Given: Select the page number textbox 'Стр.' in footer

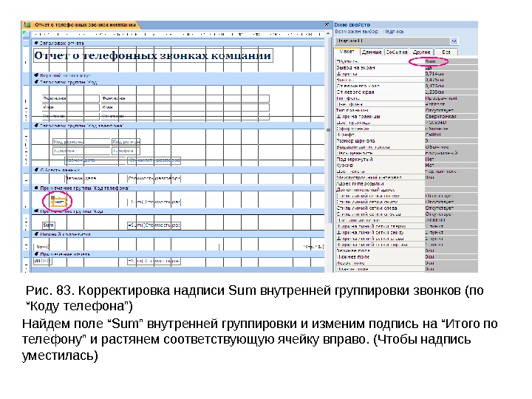Looking at the screenshot, I should [x=313, y=247].
